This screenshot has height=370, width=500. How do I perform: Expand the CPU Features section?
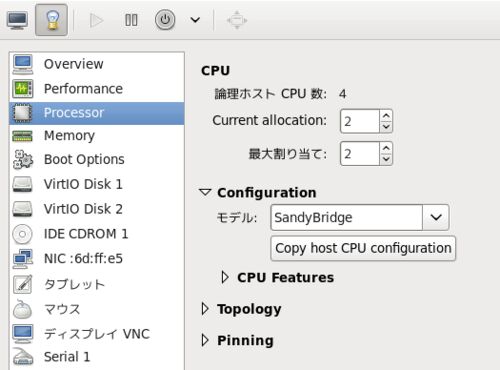(x=225, y=277)
